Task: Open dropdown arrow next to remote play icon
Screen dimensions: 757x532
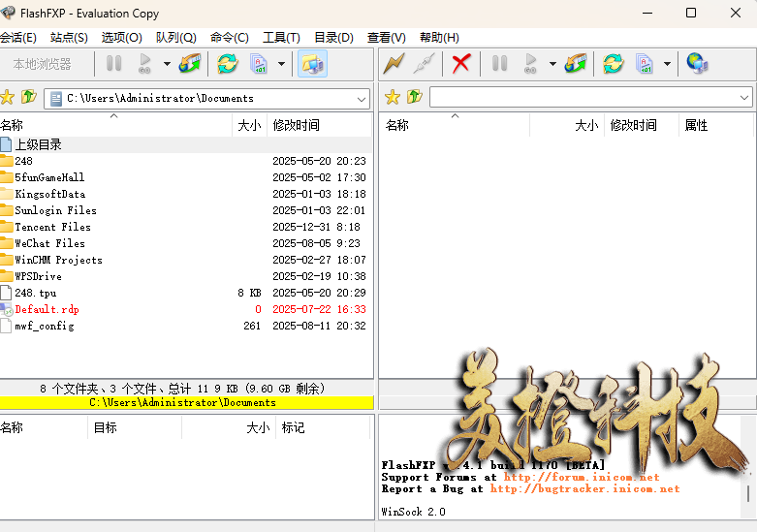Action: coord(552,64)
